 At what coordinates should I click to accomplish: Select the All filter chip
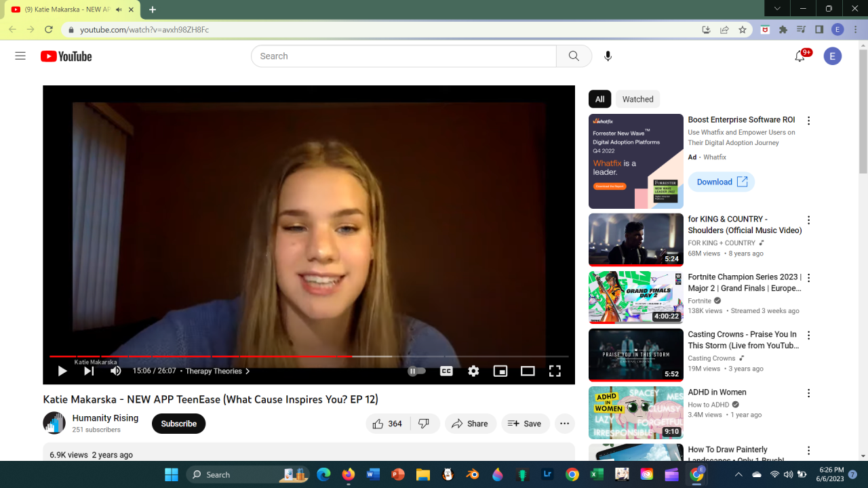click(x=600, y=99)
